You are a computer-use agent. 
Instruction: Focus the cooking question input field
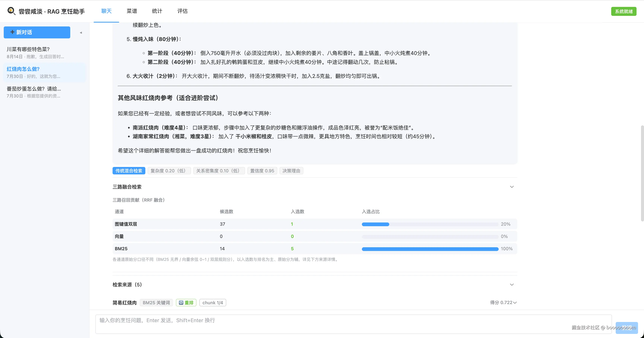[x=353, y=324]
